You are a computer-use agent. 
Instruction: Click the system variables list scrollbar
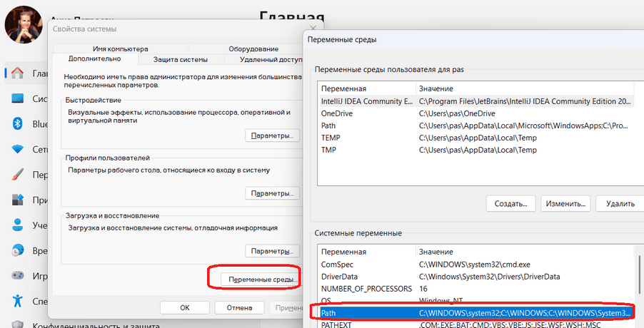pyautogui.click(x=640, y=285)
